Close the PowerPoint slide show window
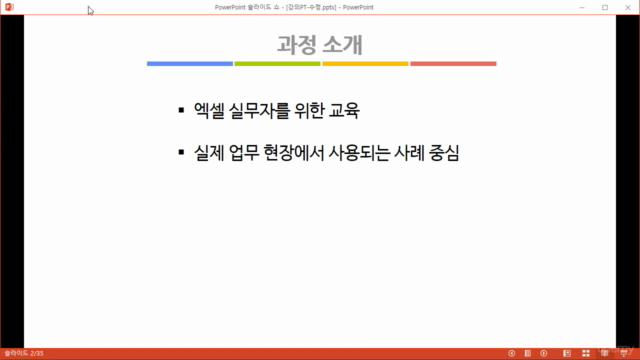 tap(628, 7)
